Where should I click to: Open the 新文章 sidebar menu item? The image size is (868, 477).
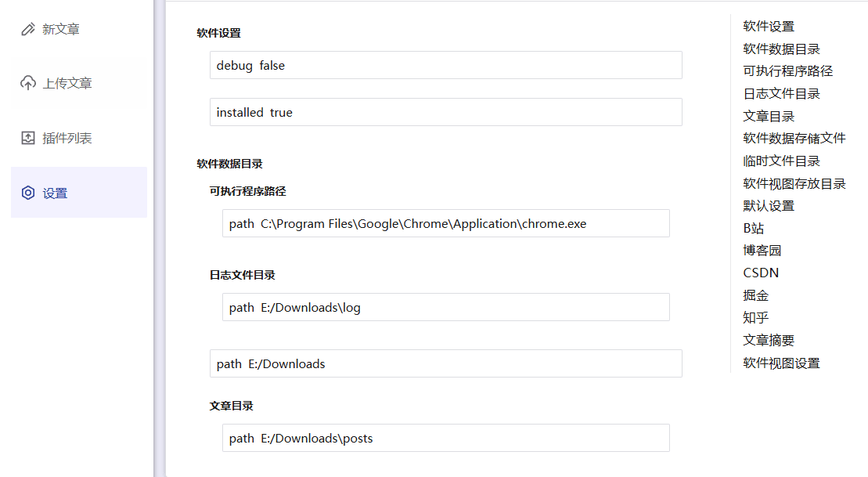click(x=79, y=29)
